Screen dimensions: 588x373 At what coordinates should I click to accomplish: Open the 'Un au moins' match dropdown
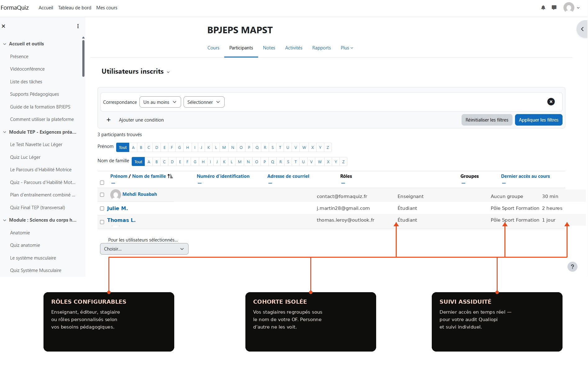[160, 102]
